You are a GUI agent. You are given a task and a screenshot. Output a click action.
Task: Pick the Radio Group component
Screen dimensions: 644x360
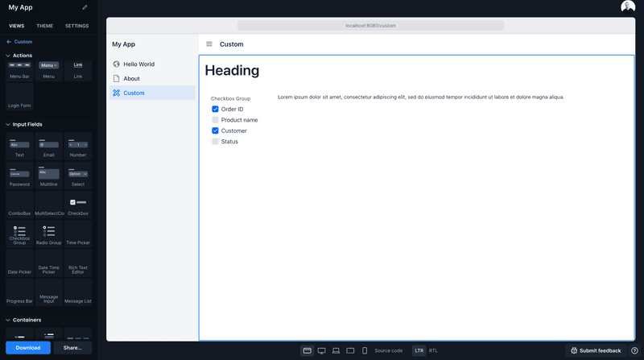coord(49,234)
